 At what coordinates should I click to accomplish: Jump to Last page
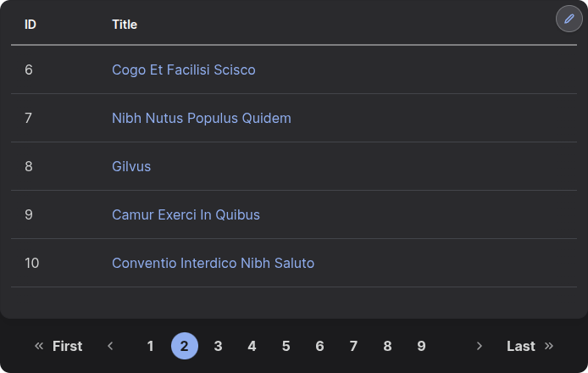530,346
